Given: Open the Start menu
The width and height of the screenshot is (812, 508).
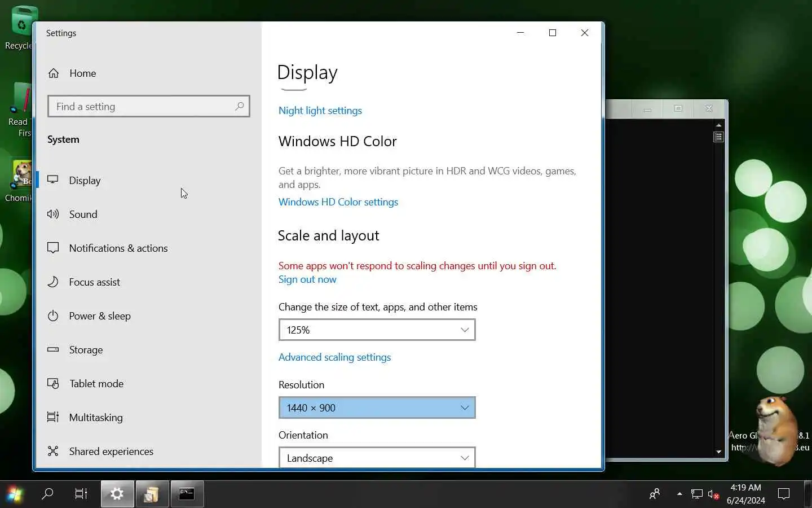Looking at the screenshot, I should (15, 494).
